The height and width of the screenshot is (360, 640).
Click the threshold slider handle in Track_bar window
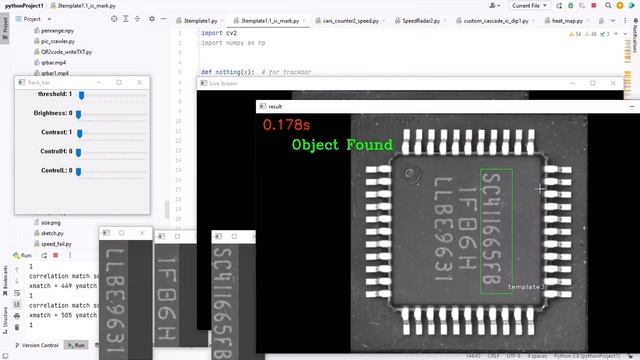pyautogui.click(x=81, y=95)
